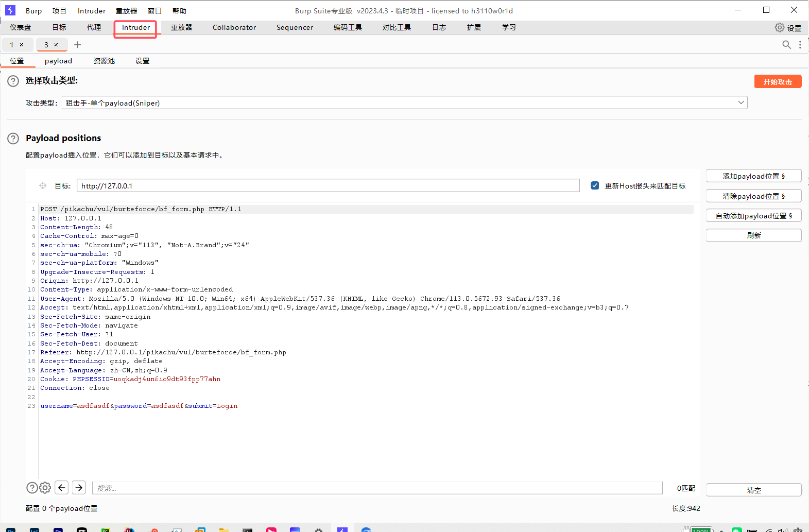Viewport: 809px width, 532px height.
Task: Switch to the 重放器 tool tab
Action: coord(181,27)
